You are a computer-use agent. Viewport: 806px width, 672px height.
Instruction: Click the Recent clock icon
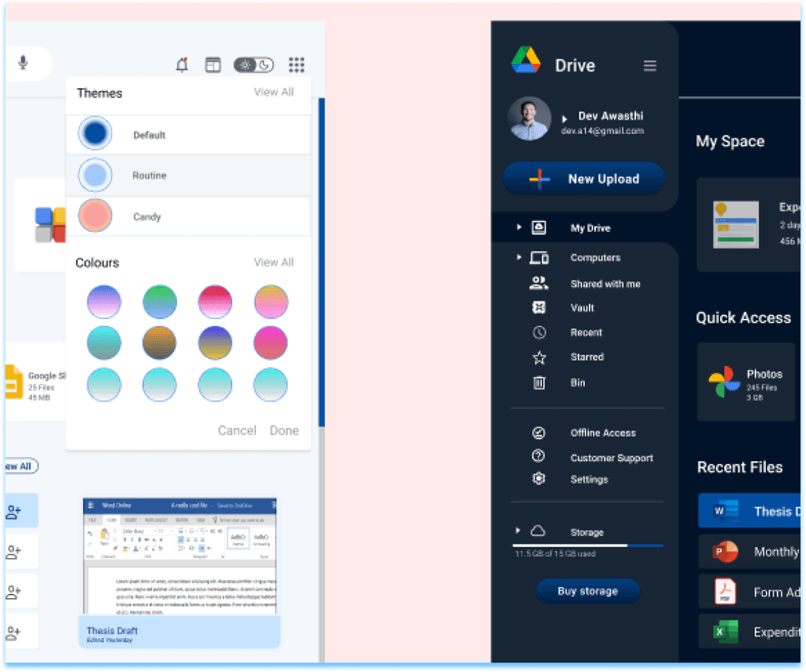click(539, 332)
